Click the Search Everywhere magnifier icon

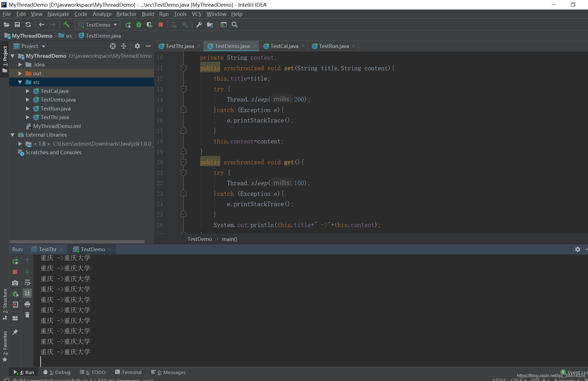[x=235, y=25]
